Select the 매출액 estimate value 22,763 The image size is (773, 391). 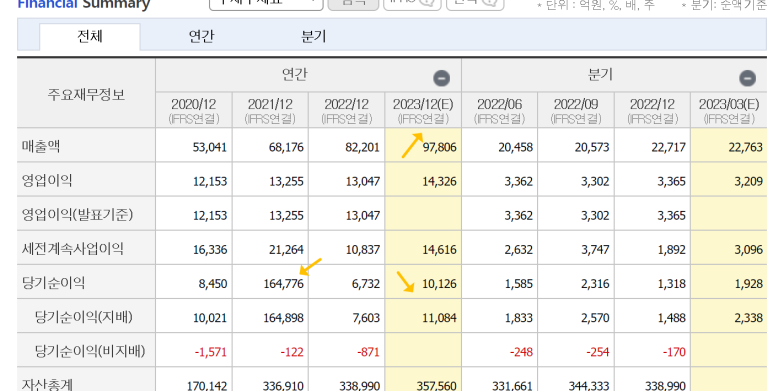point(745,147)
